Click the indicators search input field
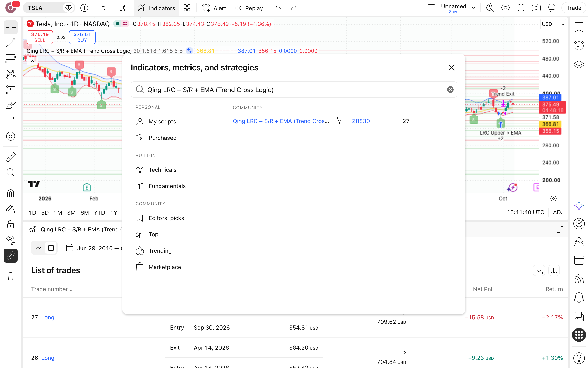588x368 pixels. click(294, 90)
